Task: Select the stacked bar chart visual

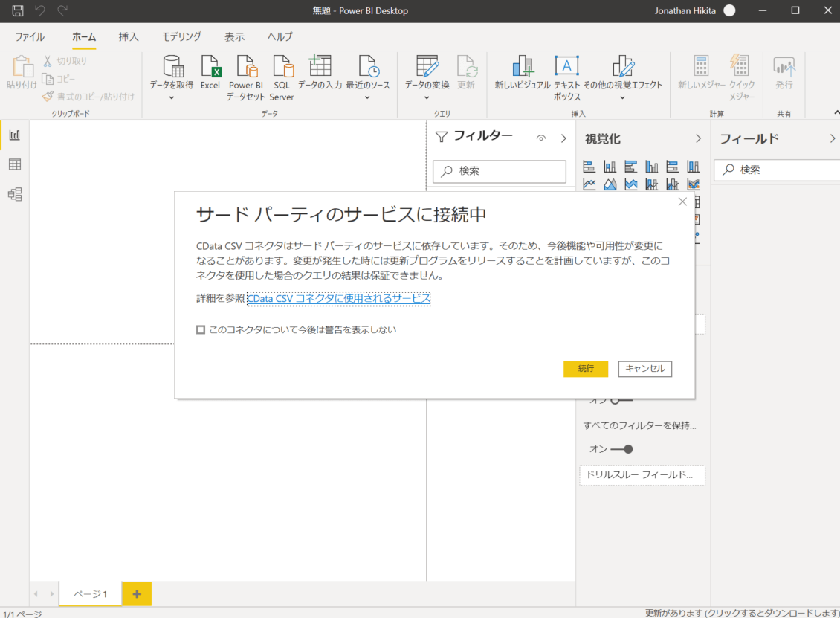Action: tap(589, 167)
